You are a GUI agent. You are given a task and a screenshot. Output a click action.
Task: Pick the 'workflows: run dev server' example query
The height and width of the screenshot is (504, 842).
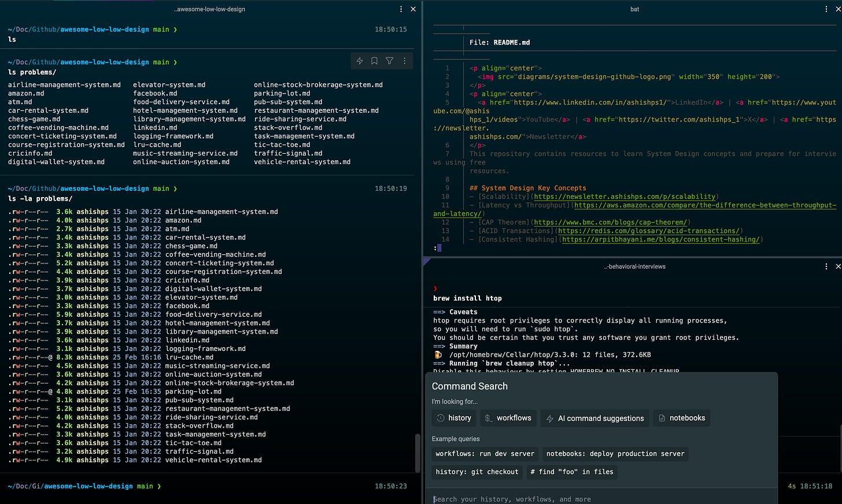coord(485,454)
